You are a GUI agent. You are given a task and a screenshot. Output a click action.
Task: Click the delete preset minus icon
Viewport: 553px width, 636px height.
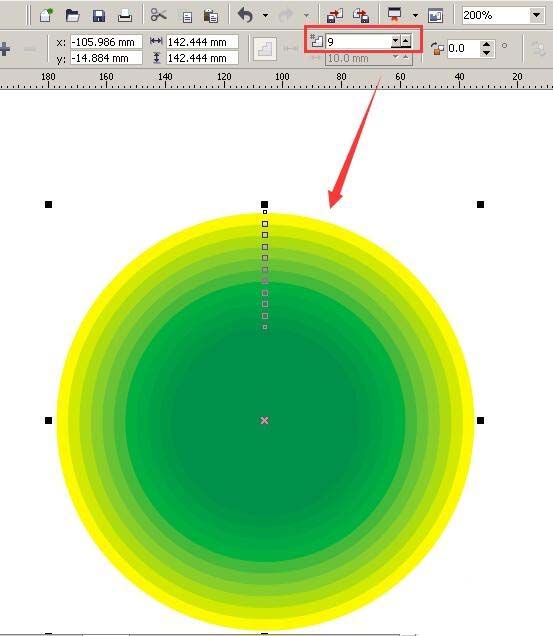[30, 49]
